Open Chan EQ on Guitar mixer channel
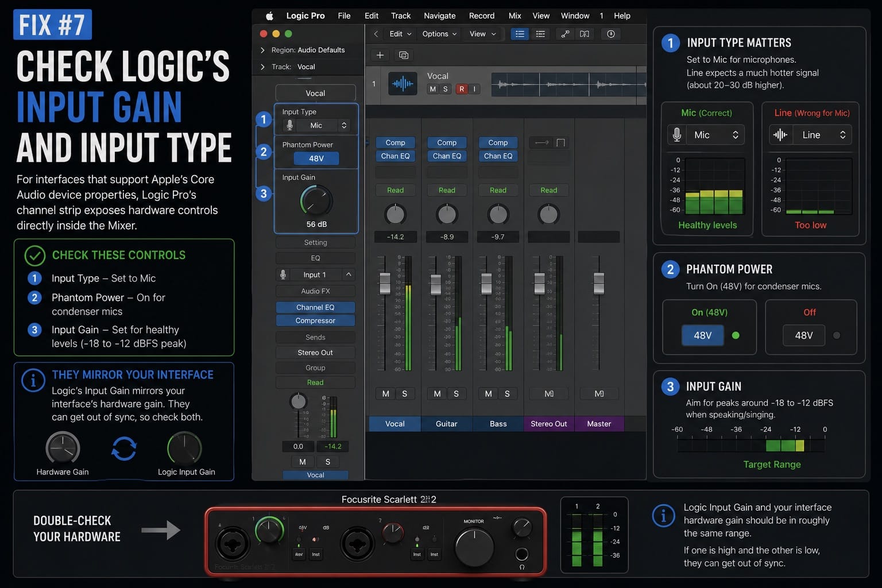 click(447, 156)
